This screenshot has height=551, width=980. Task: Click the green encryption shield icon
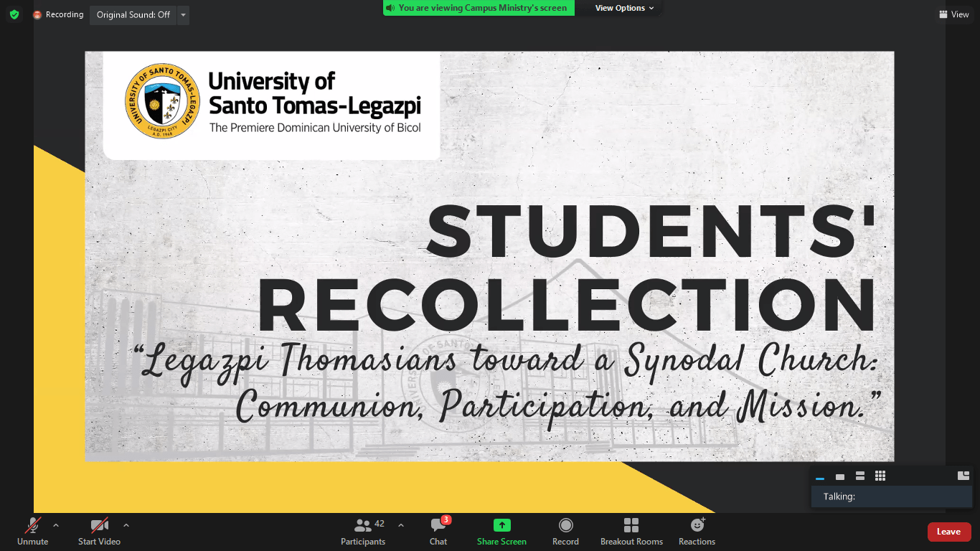(x=14, y=14)
